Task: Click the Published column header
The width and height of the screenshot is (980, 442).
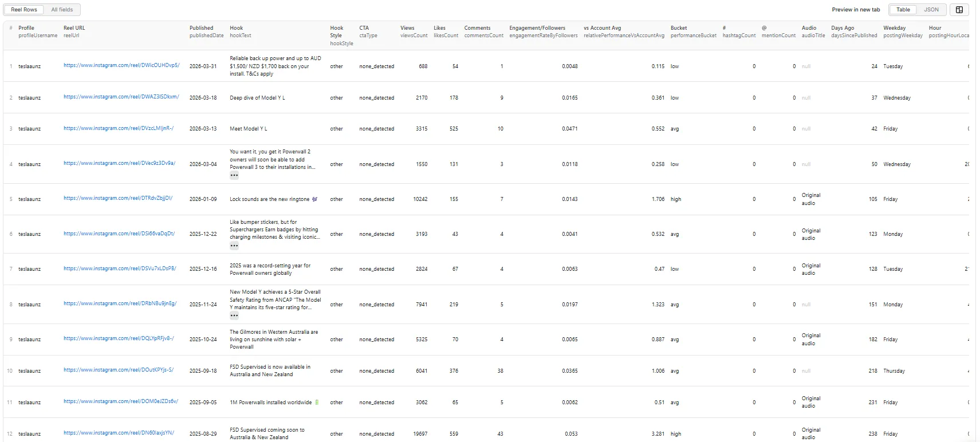Action: tap(207, 31)
